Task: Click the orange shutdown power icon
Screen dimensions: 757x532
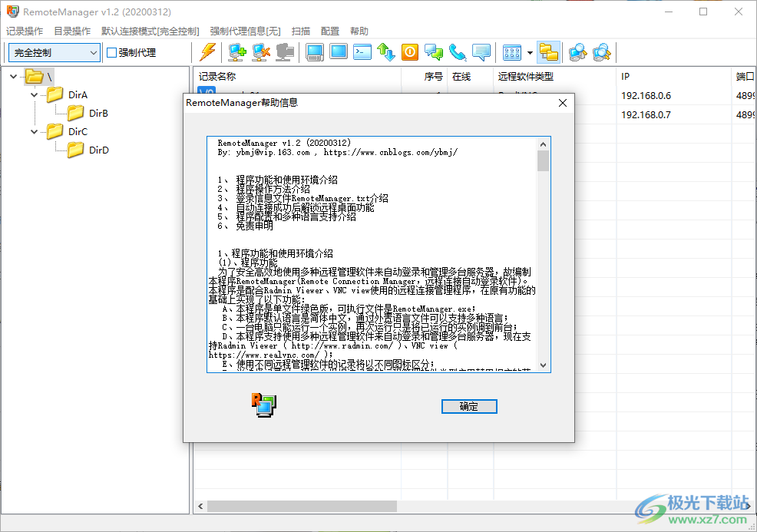Action: (x=410, y=51)
